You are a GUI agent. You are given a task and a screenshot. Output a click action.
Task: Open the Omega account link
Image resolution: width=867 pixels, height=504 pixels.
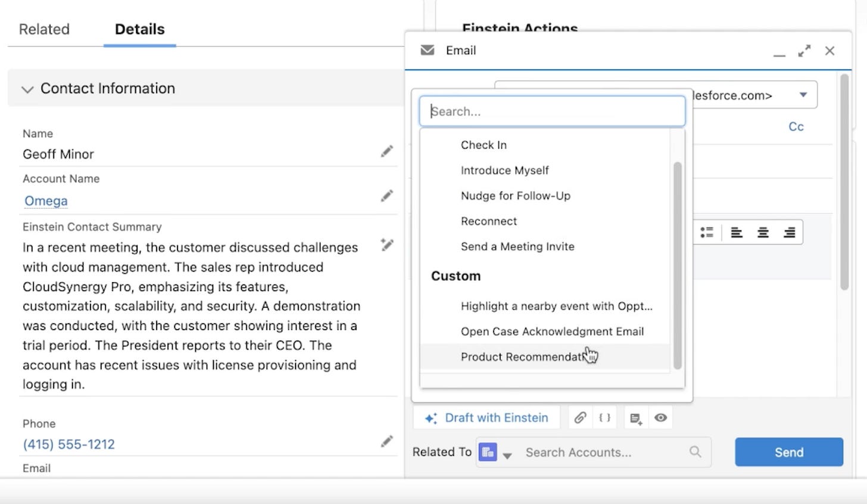pos(46,201)
